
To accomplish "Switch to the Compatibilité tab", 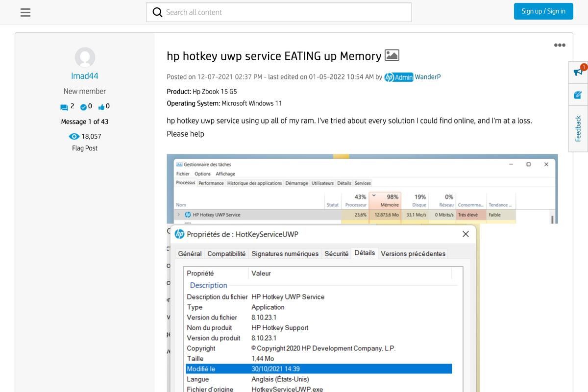I will click(226, 254).
